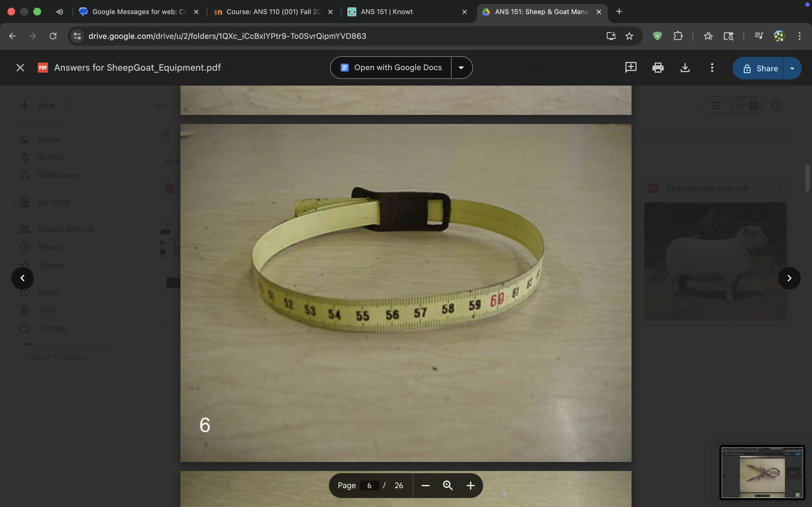Image resolution: width=812 pixels, height=507 pixels.
Task: Go to the next file with the right arrow
Action: (789, 278)
